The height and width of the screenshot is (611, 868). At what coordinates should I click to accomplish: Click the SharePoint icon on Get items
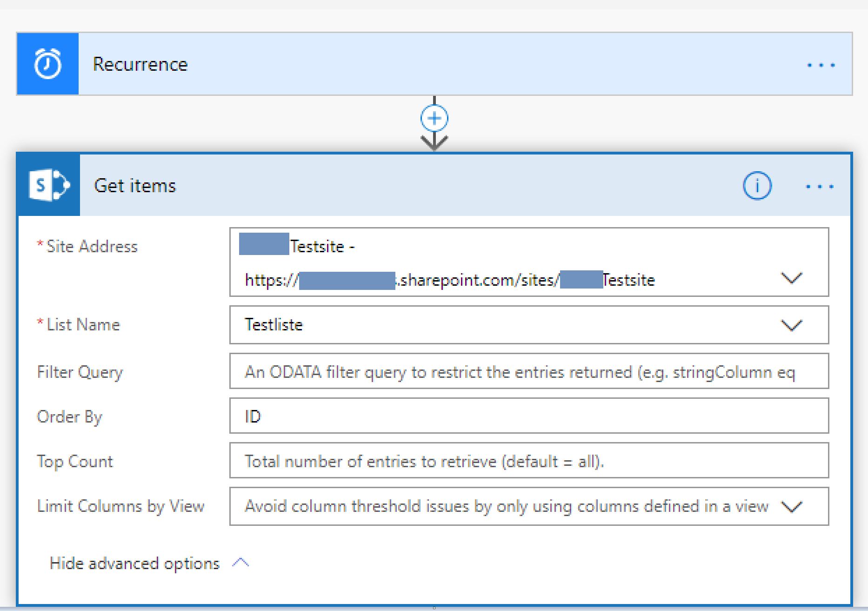[x=49, y=186]
